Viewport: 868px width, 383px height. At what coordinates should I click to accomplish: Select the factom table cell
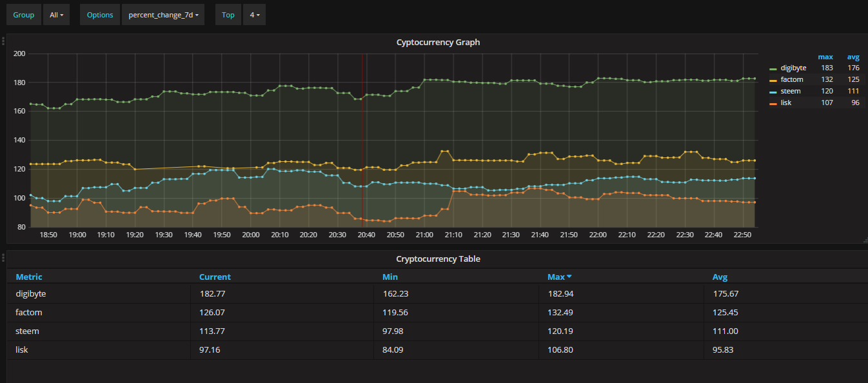pos(99,312)
